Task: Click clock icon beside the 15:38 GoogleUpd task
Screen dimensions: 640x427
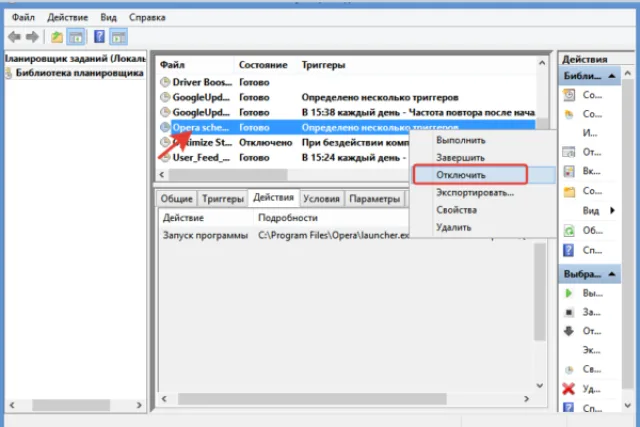Action: coord(165,112)
